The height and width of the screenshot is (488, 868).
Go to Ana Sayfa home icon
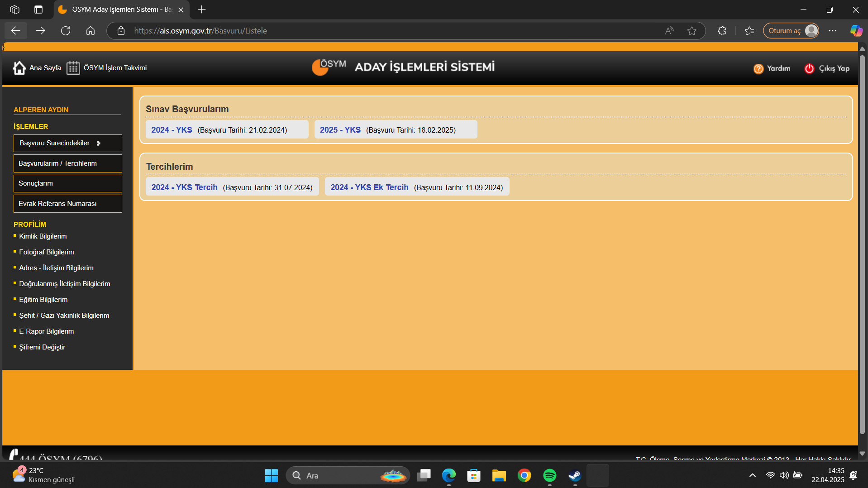(x=19, y=68)
